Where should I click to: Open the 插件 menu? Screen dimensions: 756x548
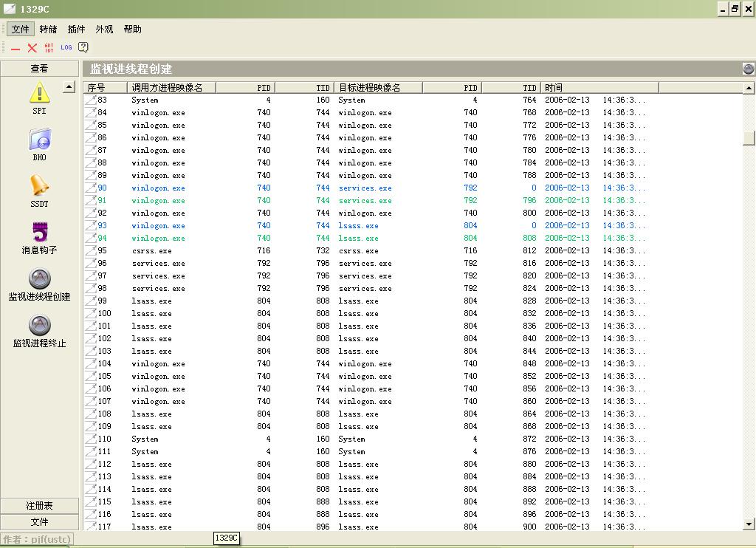pos(76,30)
